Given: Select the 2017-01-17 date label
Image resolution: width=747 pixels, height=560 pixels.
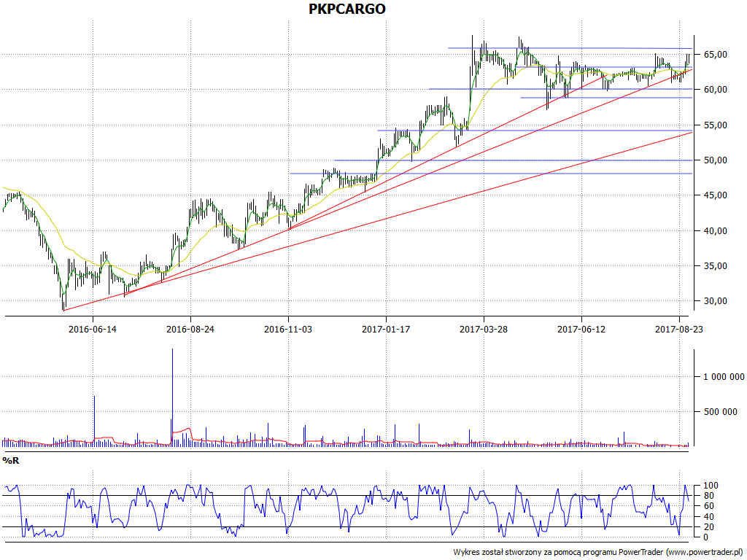Looking at the screenshot, I should pyautogui.click(x=386, y=329).
